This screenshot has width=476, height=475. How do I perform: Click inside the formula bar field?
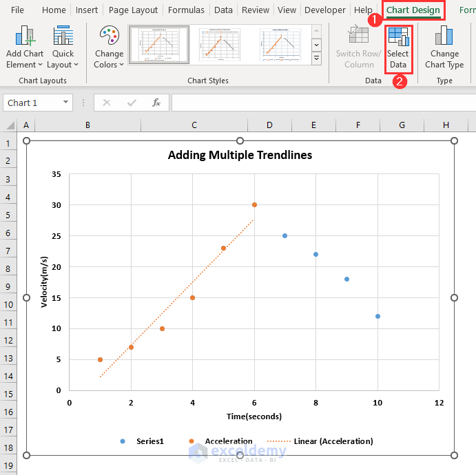coord(324,103)
